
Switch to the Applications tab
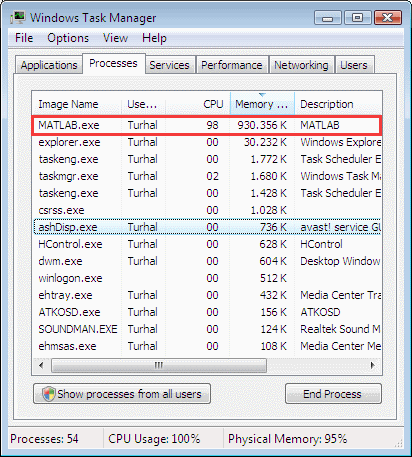point(49,65)
